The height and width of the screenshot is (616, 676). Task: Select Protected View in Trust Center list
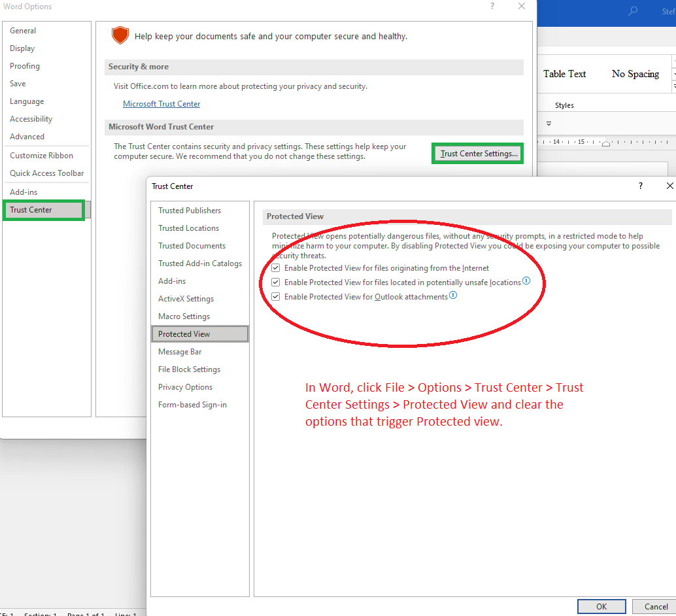(199, 334)
